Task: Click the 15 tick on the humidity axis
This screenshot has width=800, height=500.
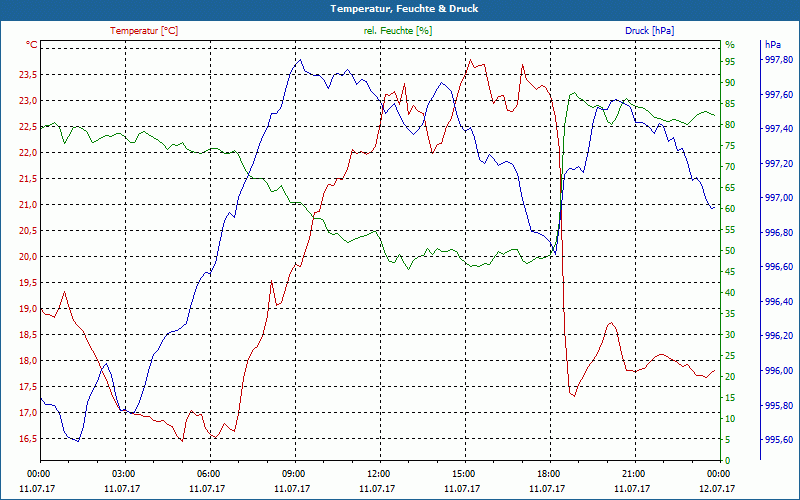Action: 730,397
